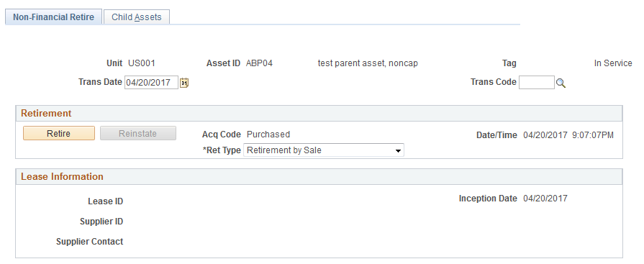Open the Trans Date calendar picker

click(184, 83)
